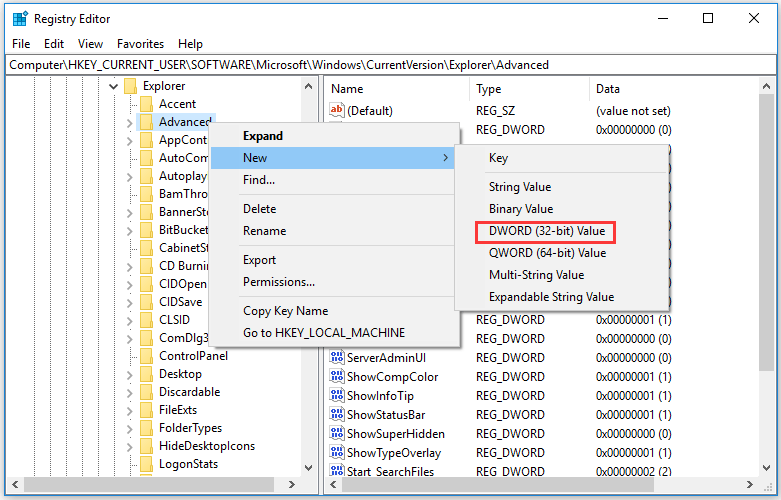Click the Name column header
The width and height of the screenshot is (781, 500).
click(x=397, y=89)
